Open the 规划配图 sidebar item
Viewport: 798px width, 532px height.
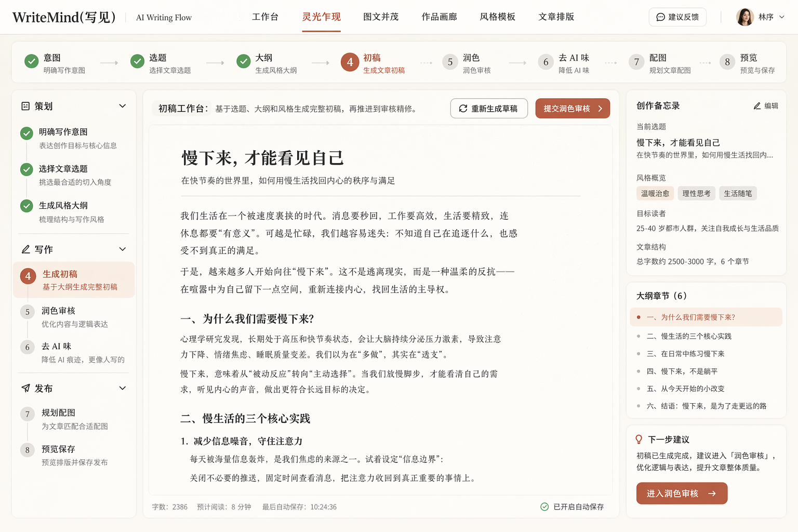74,419
